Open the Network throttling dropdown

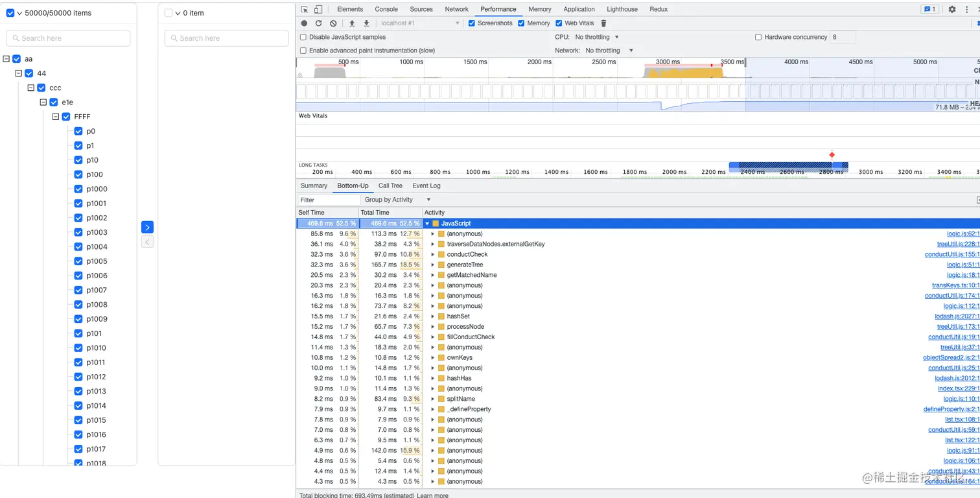point(609,51)
